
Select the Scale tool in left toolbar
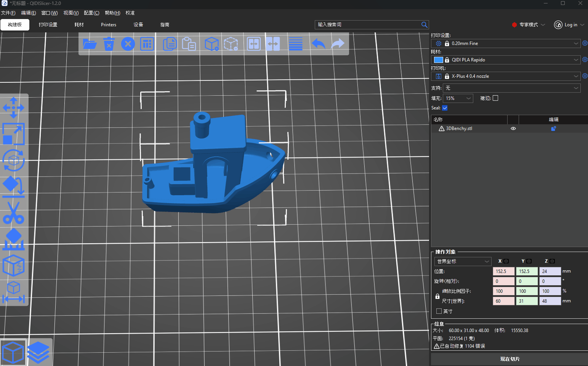tap(14, 134)
